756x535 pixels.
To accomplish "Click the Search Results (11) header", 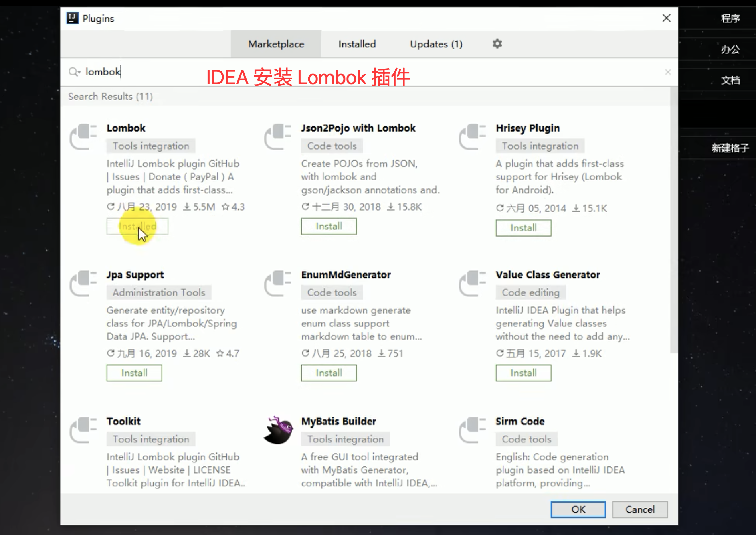I will 110,97.
